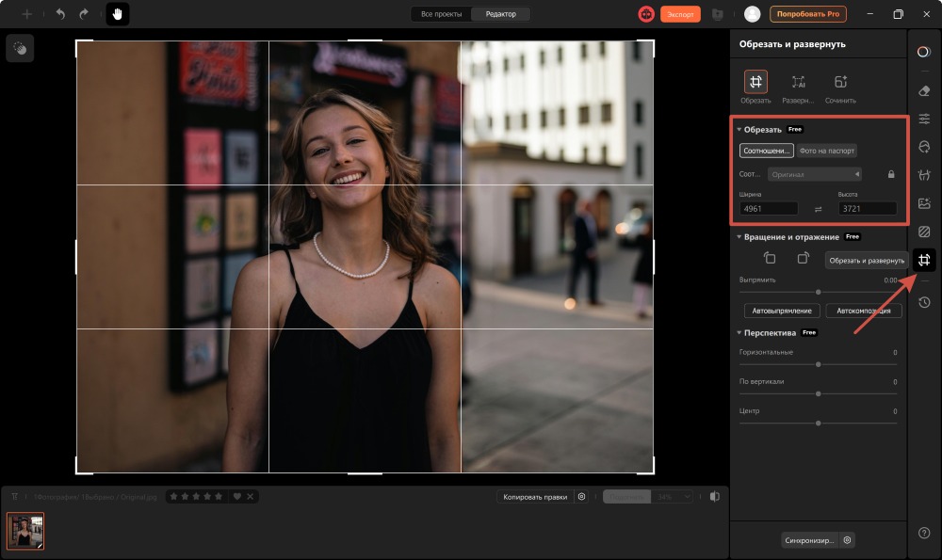Open the striped background tool icon
Image resolution: width=942 pixels, height=560 pixels.
coord(924,232)
